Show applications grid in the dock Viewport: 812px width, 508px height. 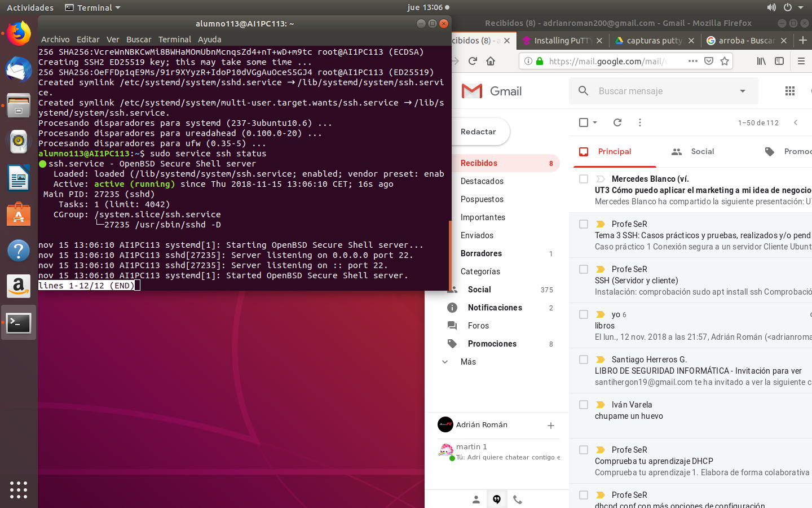19,489
